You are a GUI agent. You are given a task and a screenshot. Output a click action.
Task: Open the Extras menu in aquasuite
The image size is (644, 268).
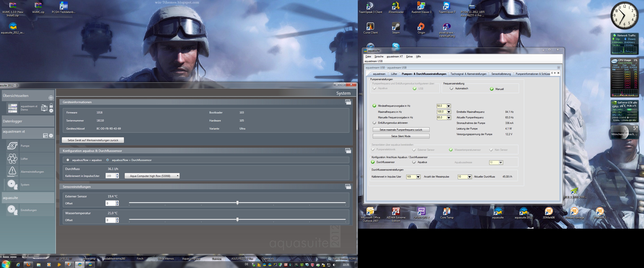409,57
